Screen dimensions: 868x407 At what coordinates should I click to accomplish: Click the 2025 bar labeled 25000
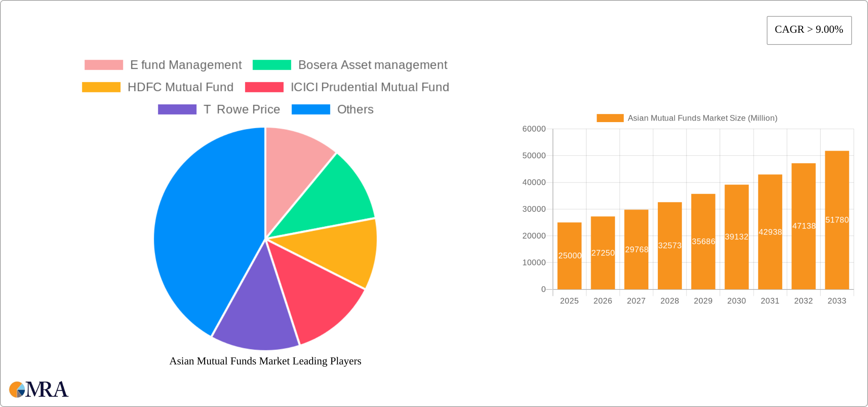570,256
